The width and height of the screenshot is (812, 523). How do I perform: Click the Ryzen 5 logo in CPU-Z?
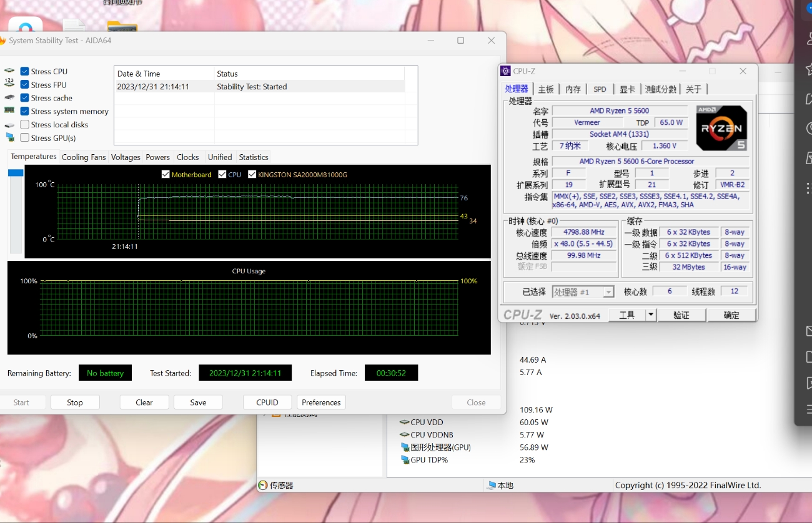point(721,128)
